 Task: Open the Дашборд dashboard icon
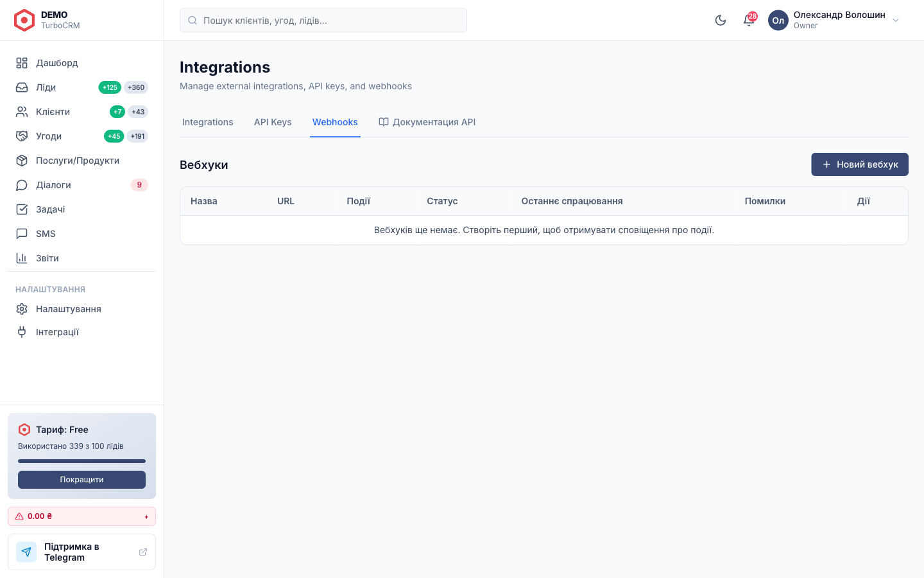pos(22,63)
